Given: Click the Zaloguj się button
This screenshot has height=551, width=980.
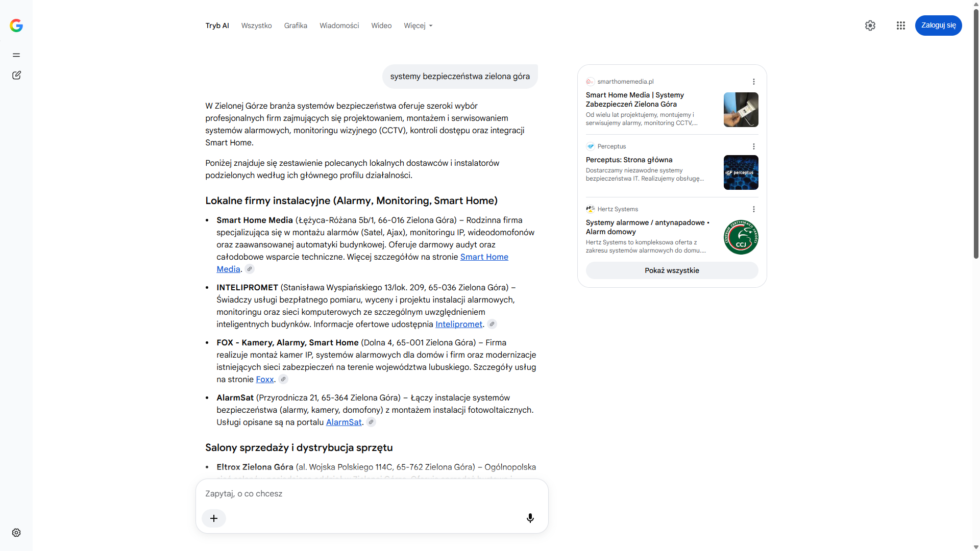Looking at the screenshot, I should (x=939, y=26).
